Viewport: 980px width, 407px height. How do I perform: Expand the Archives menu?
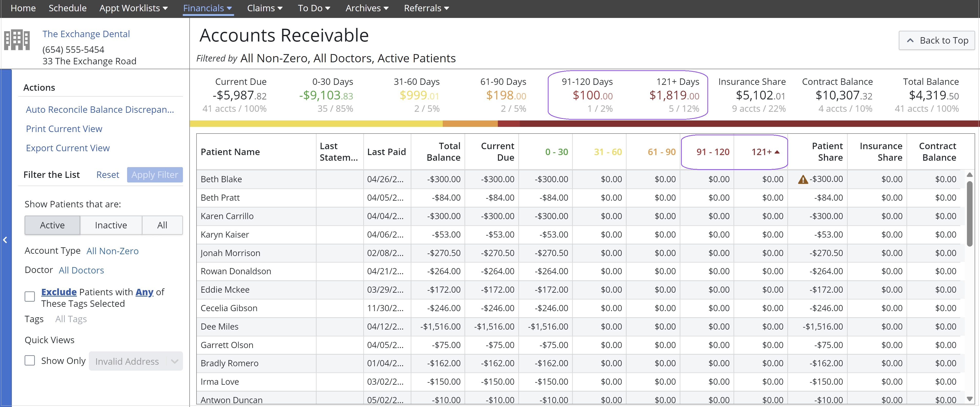point(367,8)
